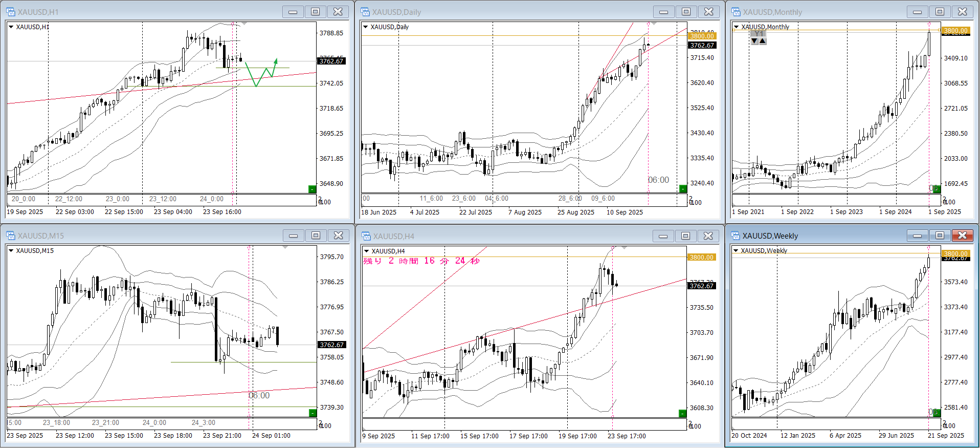The height and width of the screenshot is (448, 980).
Task: Click the Y1 label button on Monthly chart
Action: coord(759,34)
